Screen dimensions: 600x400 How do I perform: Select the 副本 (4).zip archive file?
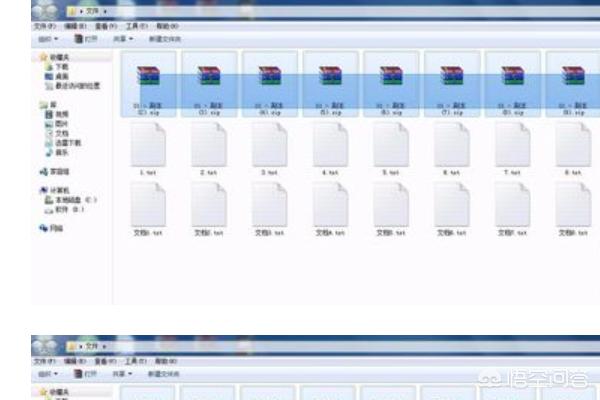[x=270, y=84]
